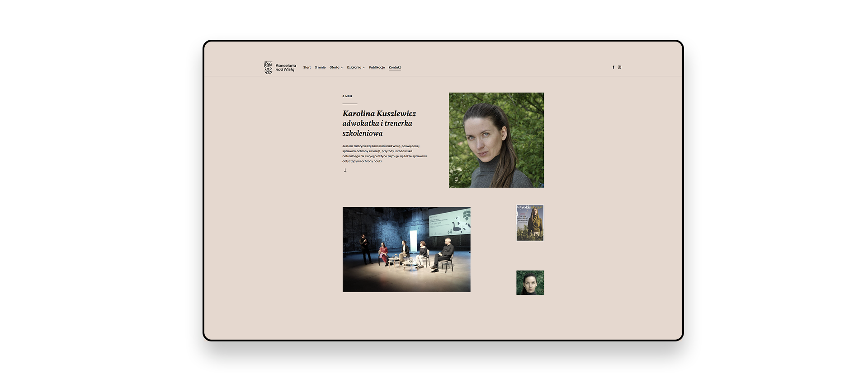This screenshot has width=868, height=392.
Task: Click the chevron next to Działania
Action: 363,68
